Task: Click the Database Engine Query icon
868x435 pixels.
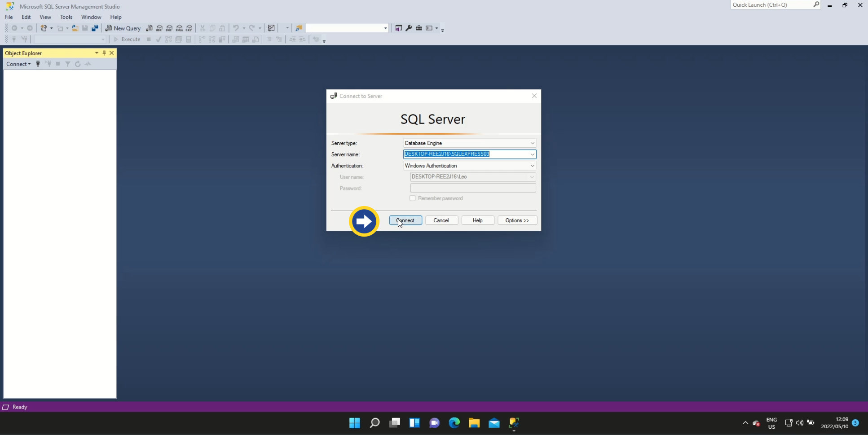Action: pyautogui.click(x=150, y=28)
